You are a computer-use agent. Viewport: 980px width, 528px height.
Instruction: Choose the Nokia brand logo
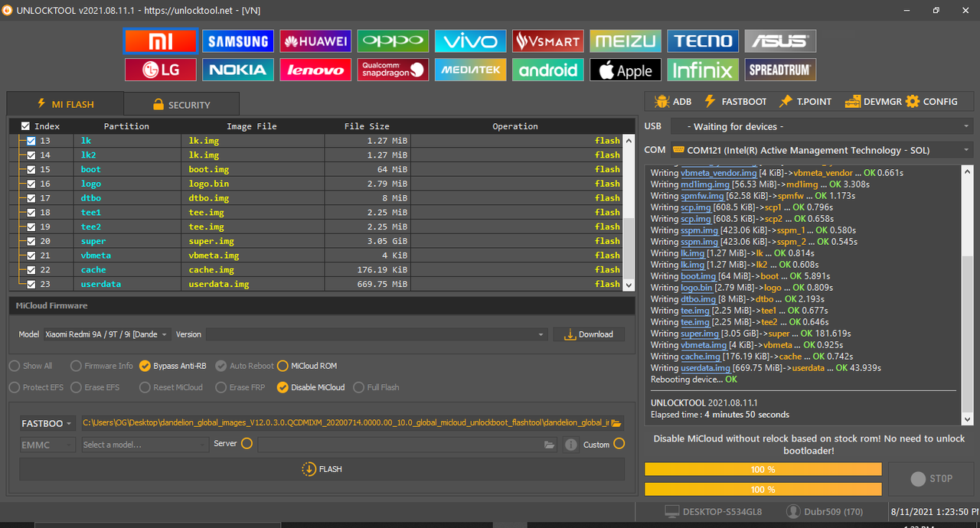pyautogui.click(x=238, y=70)
